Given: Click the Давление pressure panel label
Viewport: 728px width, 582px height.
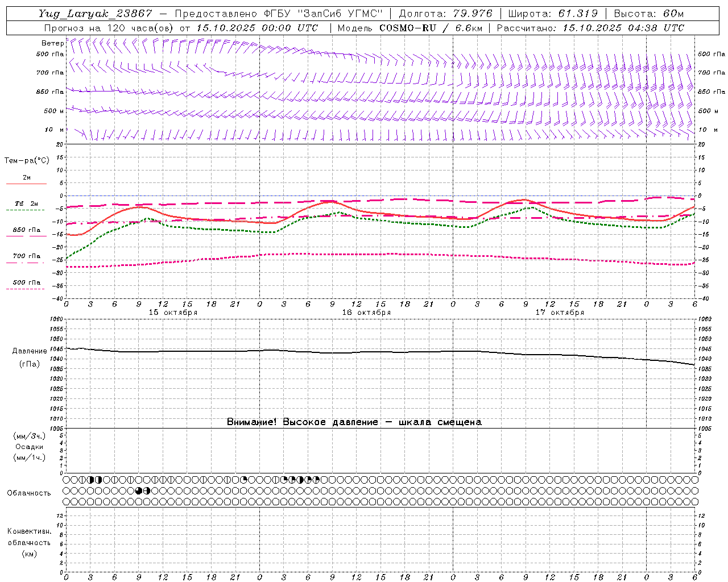Looking at the screenshot, I should [30, 351].
